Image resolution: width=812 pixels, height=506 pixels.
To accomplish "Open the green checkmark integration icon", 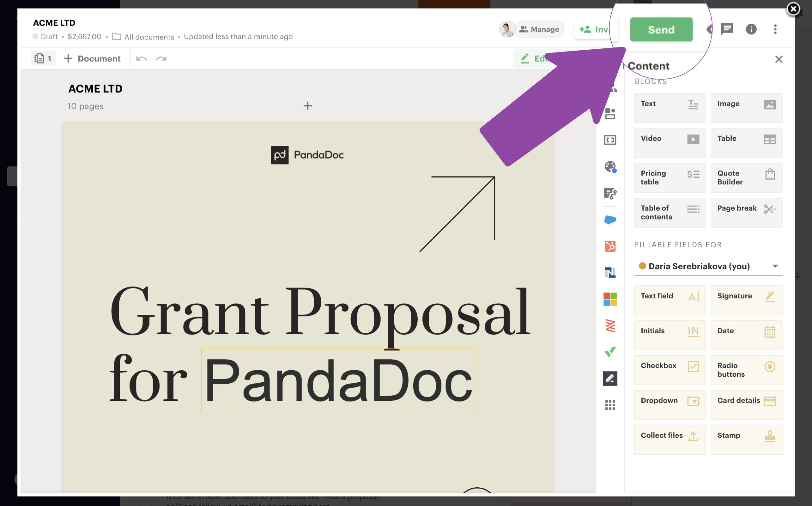I will click(x=610, y=352).
